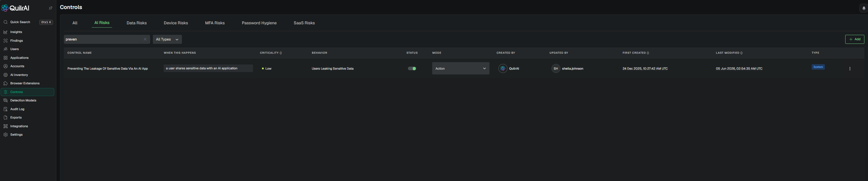This screenshot has width=868, height=181.
Task: Click the QuilrAI creator avatar
Action: pos(503,68)
